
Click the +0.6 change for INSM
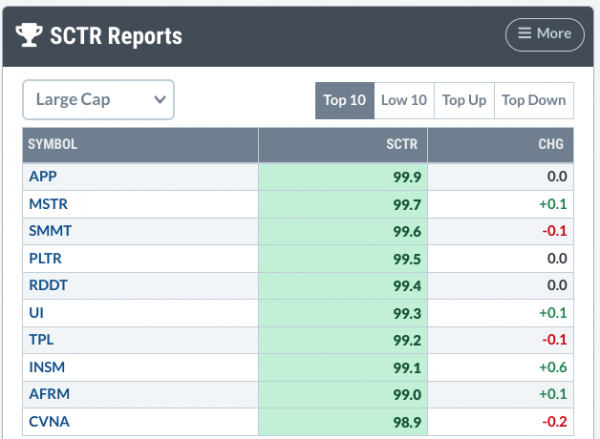(553, 367)
